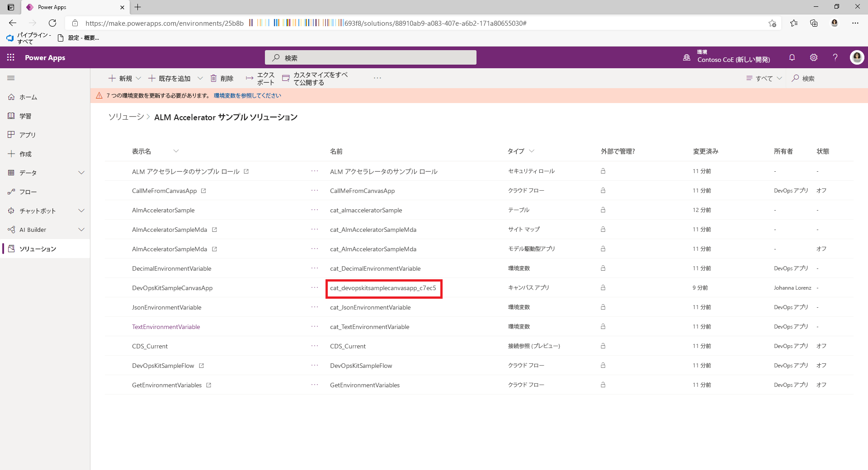Open external link icon for DevOpsKitSampleFlow

coord(202,366)
